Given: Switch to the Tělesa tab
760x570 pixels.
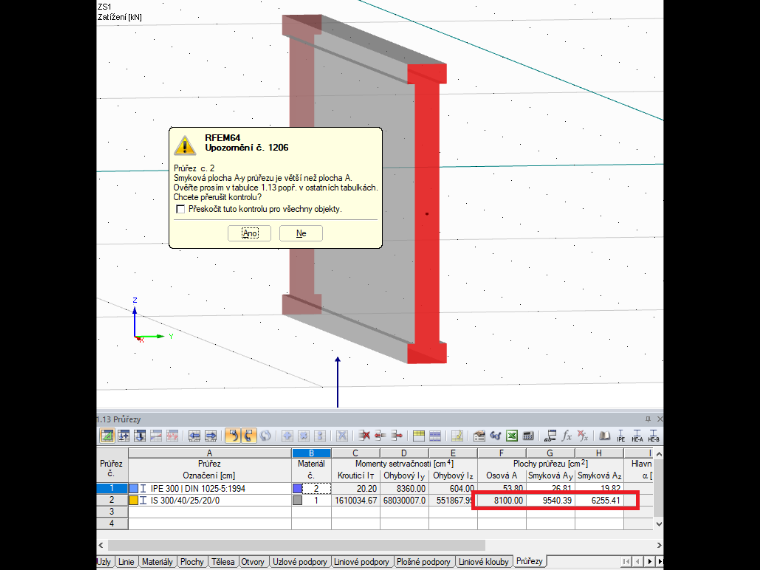Looking at the screenshot, I should [223, 561].
